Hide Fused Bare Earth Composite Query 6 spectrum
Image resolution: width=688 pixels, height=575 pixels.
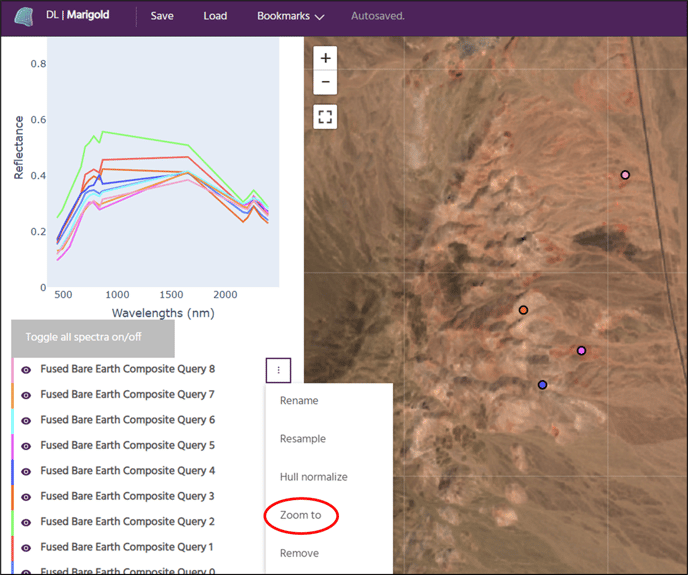(x=26, y=421)
